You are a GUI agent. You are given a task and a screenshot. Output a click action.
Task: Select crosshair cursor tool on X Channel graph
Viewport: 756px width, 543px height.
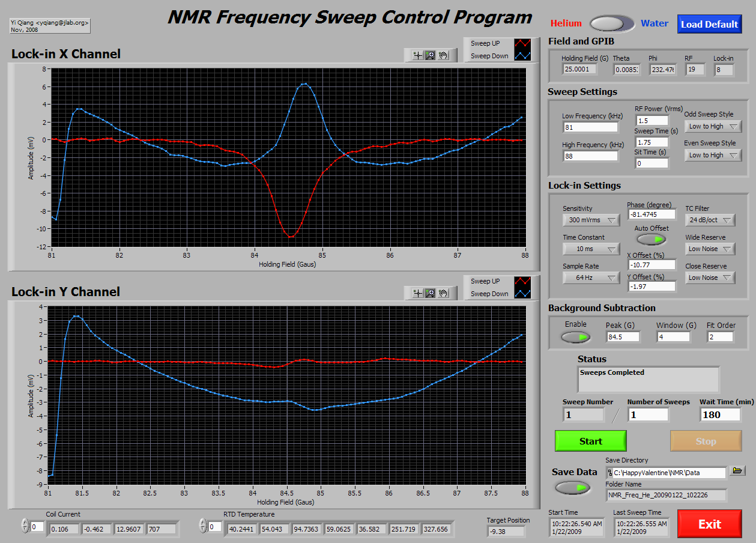coord(417,56)
